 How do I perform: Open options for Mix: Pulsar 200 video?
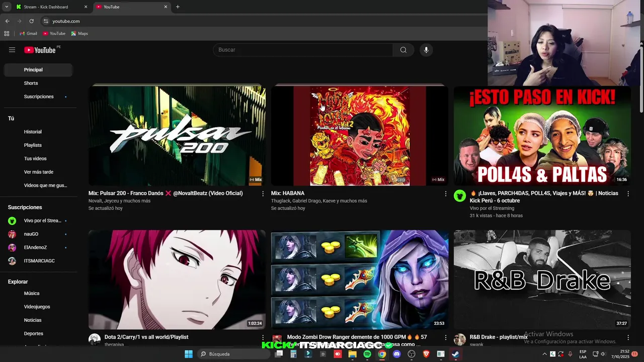(x=263, y=194)
